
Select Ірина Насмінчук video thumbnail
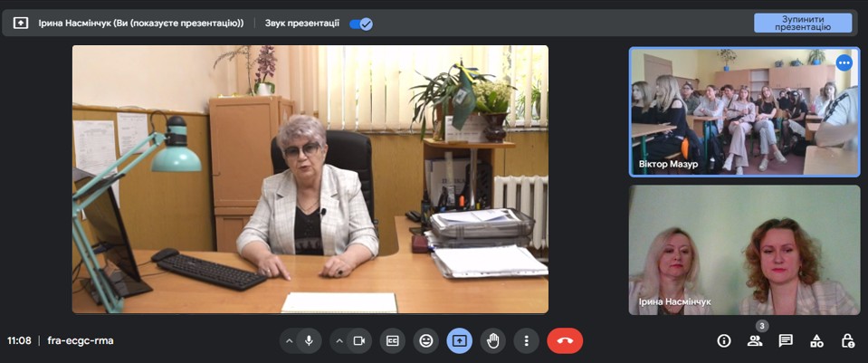click(x=745, y=250)
